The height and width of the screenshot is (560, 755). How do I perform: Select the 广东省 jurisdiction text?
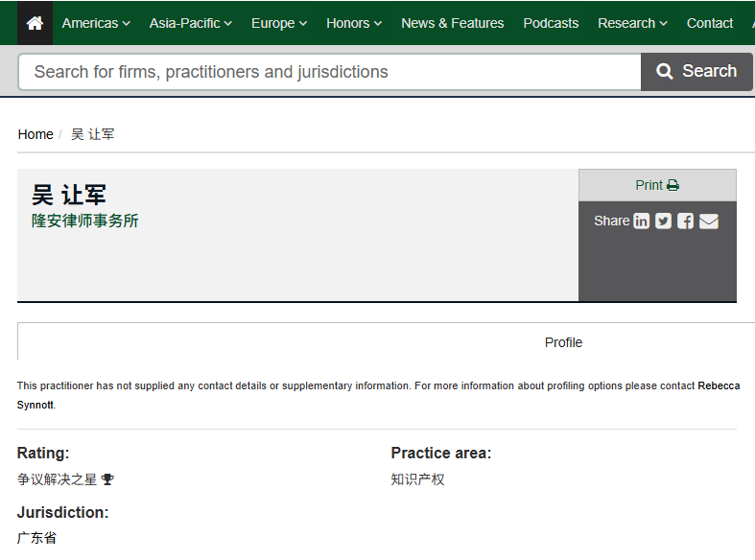point(37,538)
